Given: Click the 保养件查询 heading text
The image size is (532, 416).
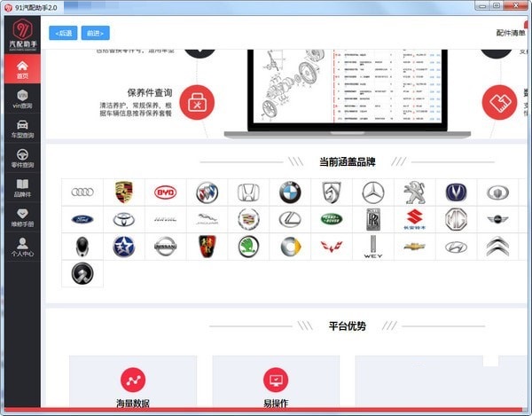Looking at the screenshot, I should 150,92.
